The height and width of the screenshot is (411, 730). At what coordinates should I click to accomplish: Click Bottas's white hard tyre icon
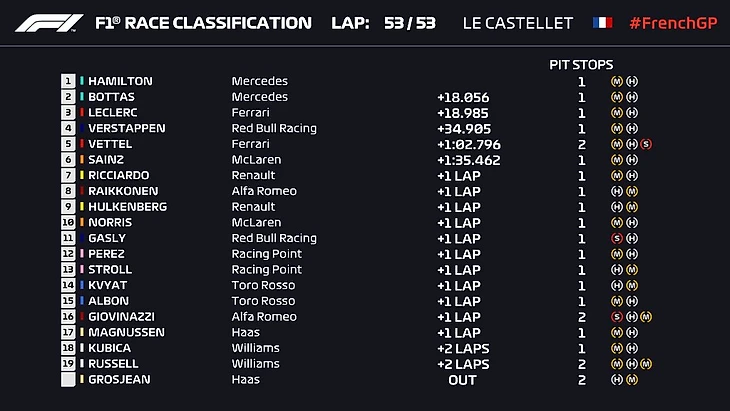click(x=632, y=97)
